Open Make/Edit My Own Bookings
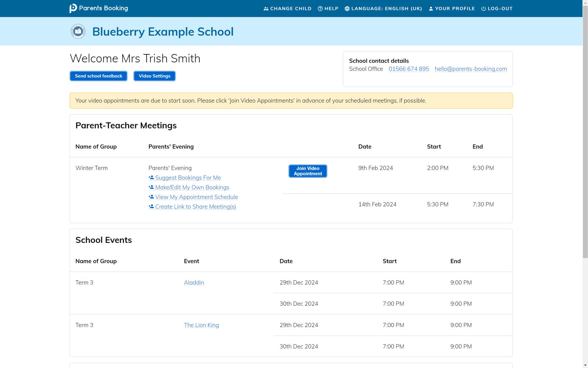Image resolution: width=588 pixels, height=368 pixels. coord(192,187)
